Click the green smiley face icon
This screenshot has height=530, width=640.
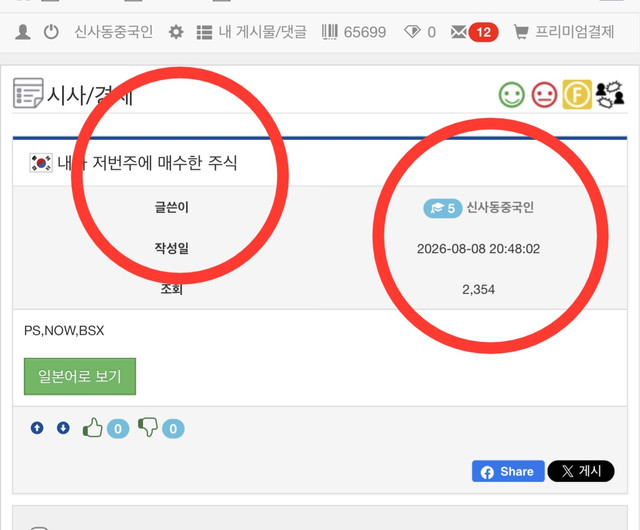(x=511, y=95)
